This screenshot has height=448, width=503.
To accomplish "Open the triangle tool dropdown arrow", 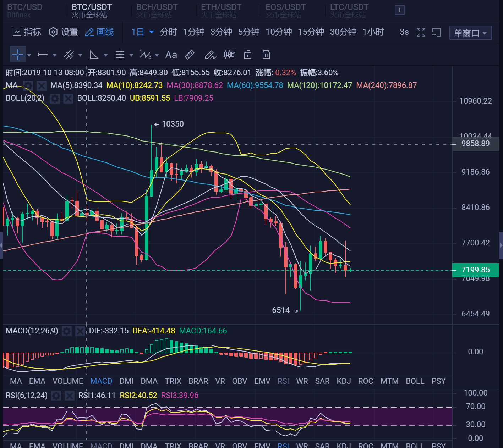I will pos(106,55).
